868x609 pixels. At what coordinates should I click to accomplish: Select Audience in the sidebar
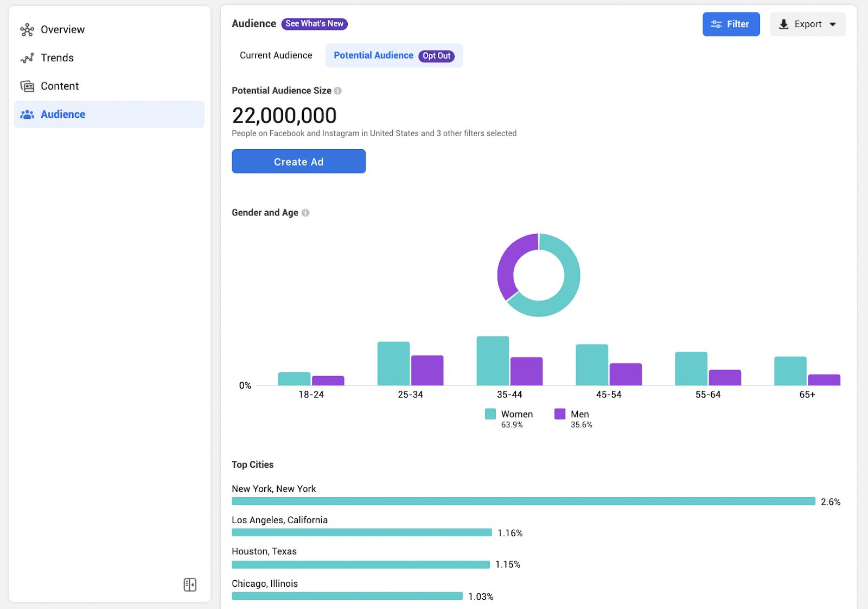(x=109, y=115)
